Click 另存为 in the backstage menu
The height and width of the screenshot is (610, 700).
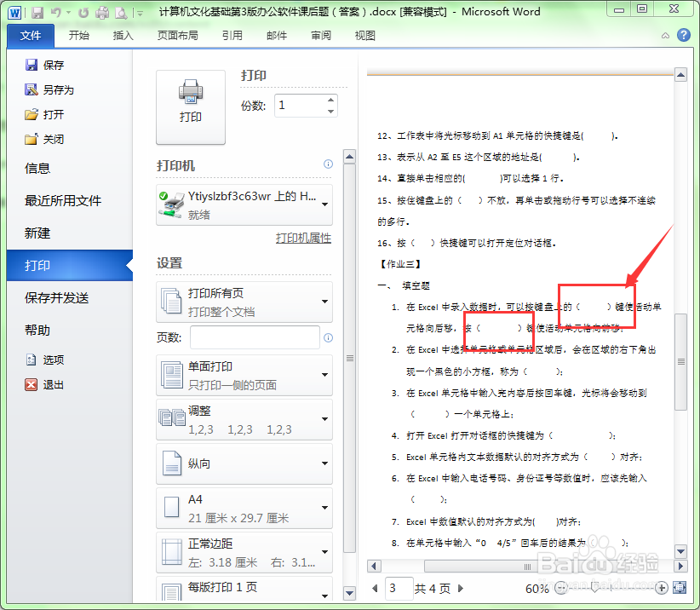(49, 89)
